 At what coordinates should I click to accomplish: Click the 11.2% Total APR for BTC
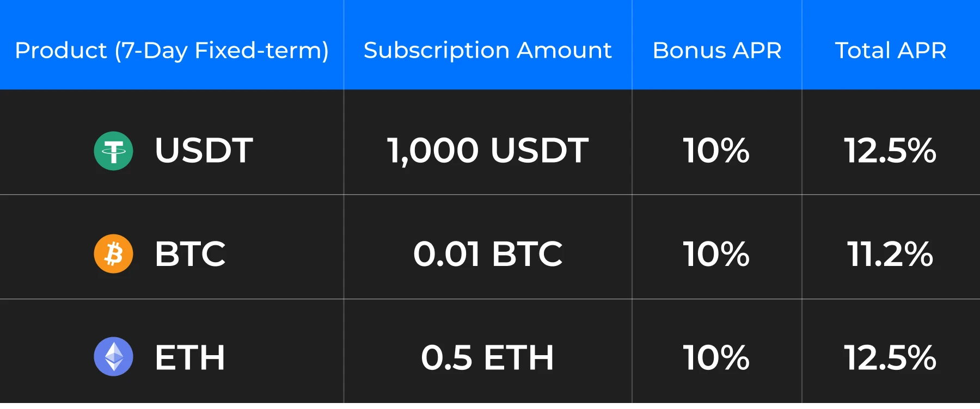(x=890, y=253)
